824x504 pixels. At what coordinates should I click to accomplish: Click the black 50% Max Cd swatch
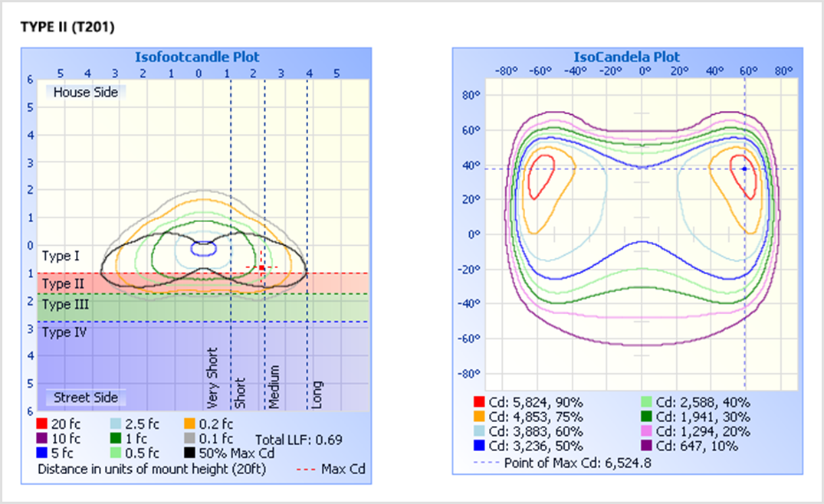click(x=189, y=453)
